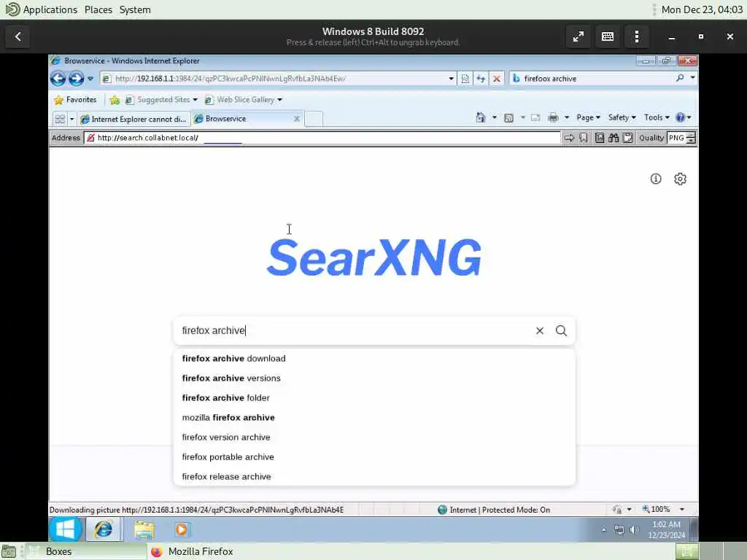Switch to 'Internet Explorer cannot di...' tab

(x=134, y=119)
